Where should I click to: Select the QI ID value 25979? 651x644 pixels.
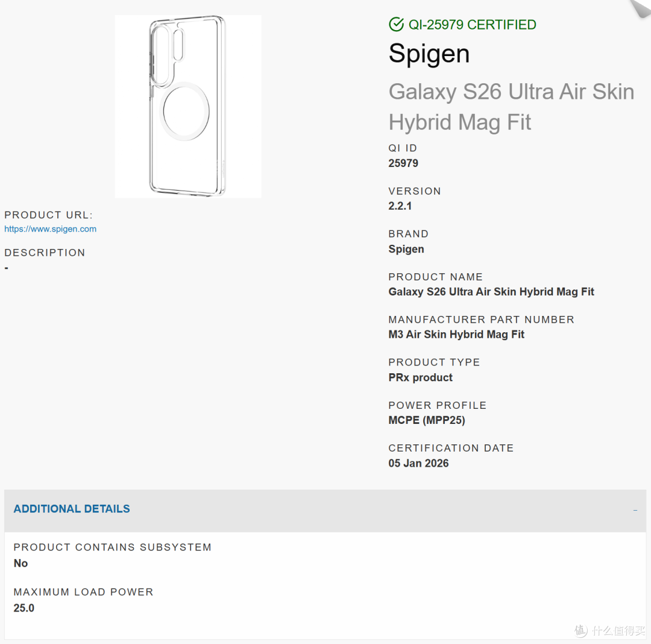(x=403, y=163)
